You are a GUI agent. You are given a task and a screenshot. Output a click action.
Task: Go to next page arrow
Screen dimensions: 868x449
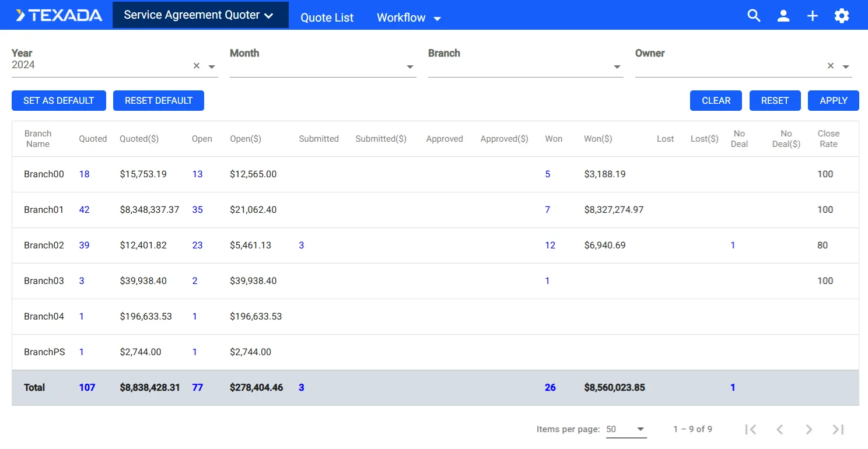808,429
